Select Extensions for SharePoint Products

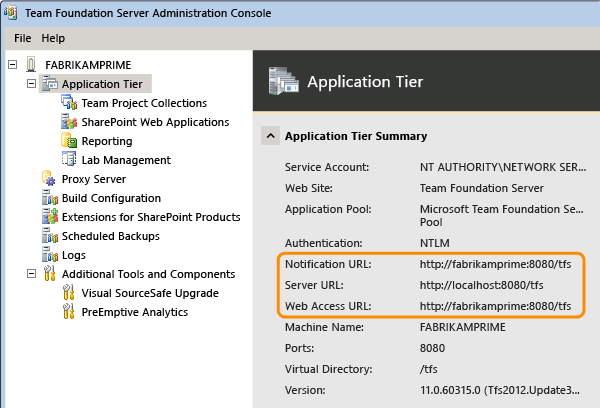pyautogui.click(x=150, y=217)
